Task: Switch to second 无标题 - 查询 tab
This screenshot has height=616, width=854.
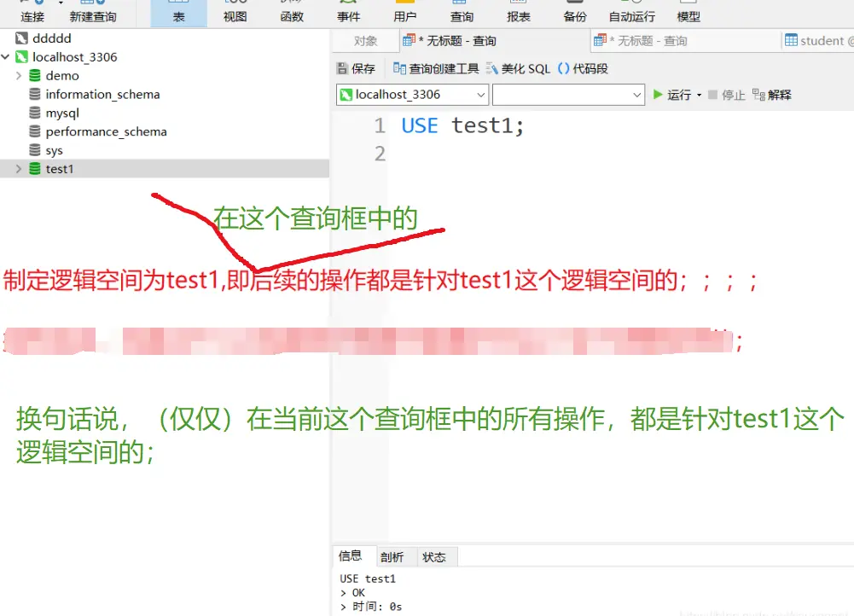Action: tap(685, 41)
